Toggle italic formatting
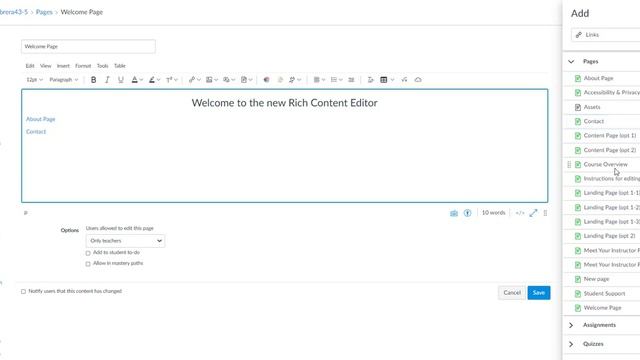Viewport: 640px width, 360px height. (107, 80)
